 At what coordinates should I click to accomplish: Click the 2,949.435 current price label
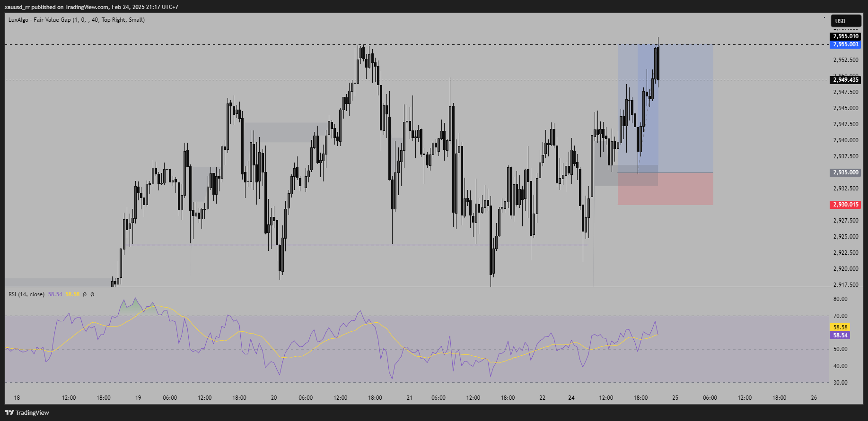(x=845, y=80)
